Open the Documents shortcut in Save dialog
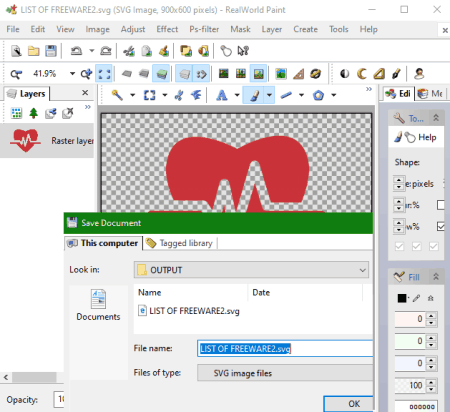450x412 pixels. (98, 305)
